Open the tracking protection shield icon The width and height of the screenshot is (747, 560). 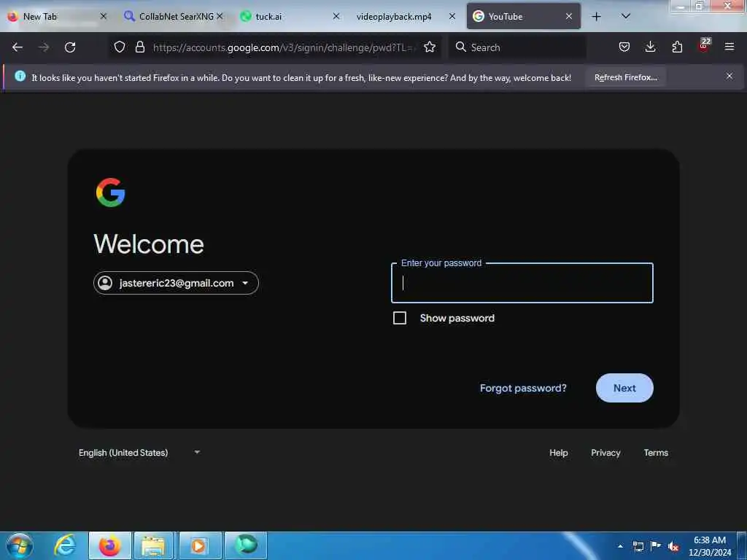(120, 47)
